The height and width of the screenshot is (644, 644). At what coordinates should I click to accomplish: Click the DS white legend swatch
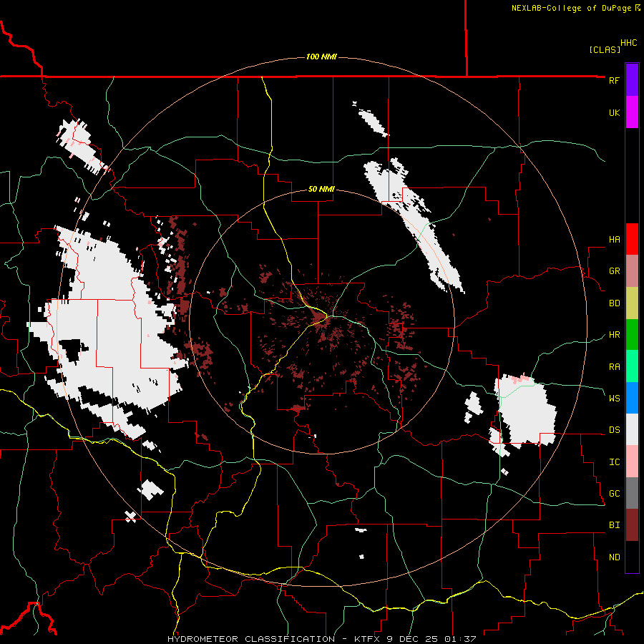click(x=632, y=429)
